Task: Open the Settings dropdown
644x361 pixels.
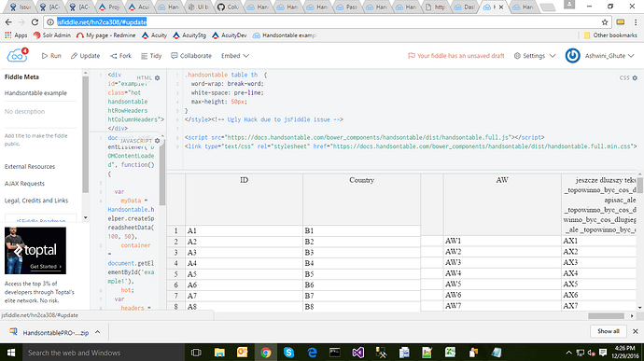Action: (535, 55)
